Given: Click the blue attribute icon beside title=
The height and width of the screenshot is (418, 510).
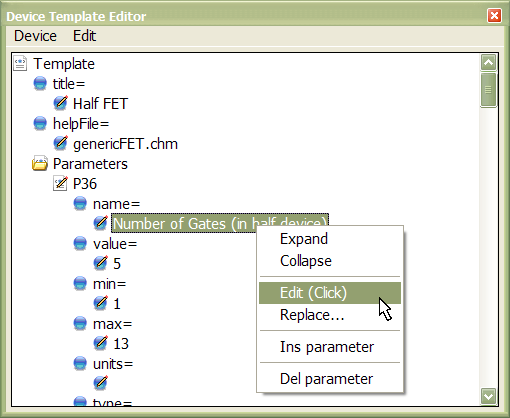Looking at the screenshot, I should (40, 83).
